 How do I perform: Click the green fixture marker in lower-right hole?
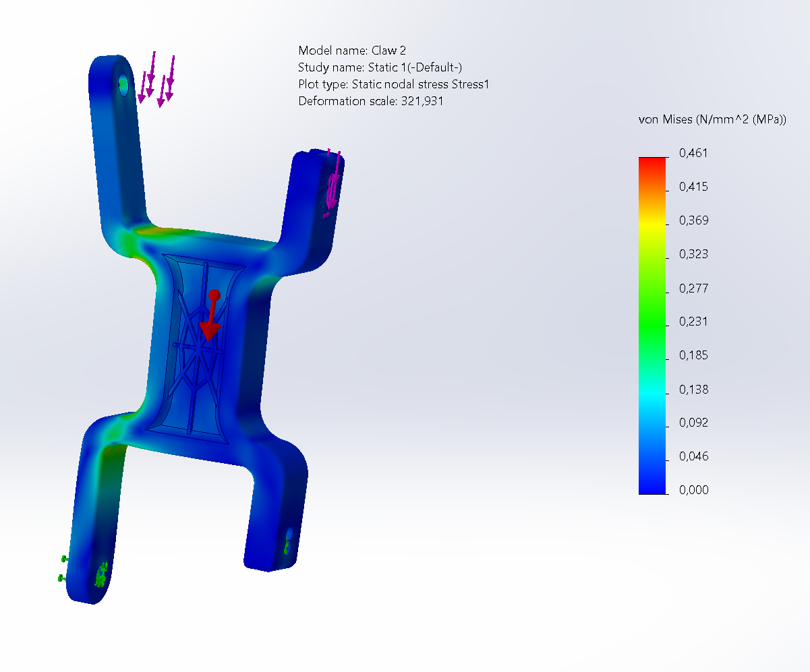point(288,545)
